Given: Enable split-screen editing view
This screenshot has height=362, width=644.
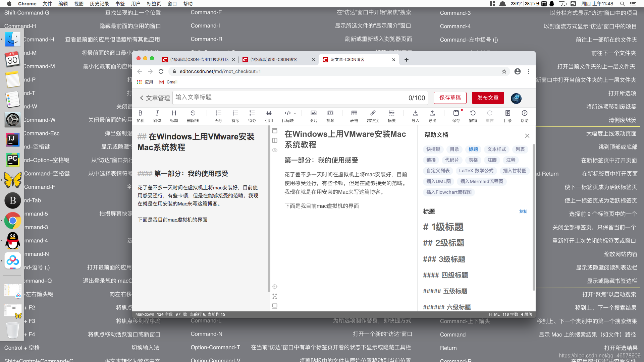Looking at the screenshot, I should tap(275, 140).
